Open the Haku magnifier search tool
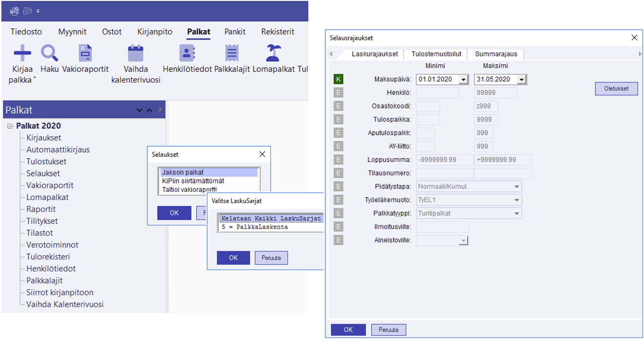This screenshot has height=339, width=644. [x=49, y=53]
